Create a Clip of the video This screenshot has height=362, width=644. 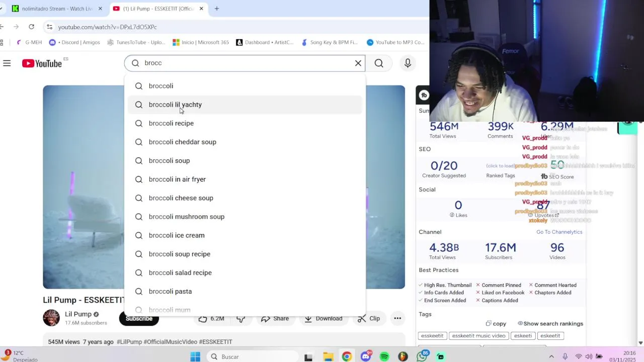[369, 318]
